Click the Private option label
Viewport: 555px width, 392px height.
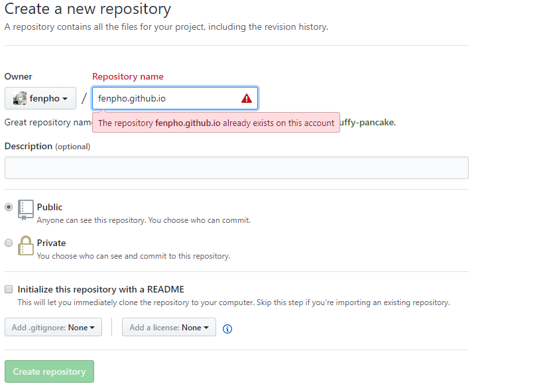tap(51, 243)
